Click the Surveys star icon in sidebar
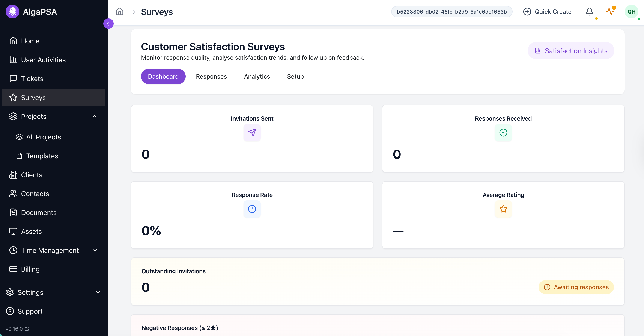The width and height of the screenshot is (644, 336). click(13, 97)
